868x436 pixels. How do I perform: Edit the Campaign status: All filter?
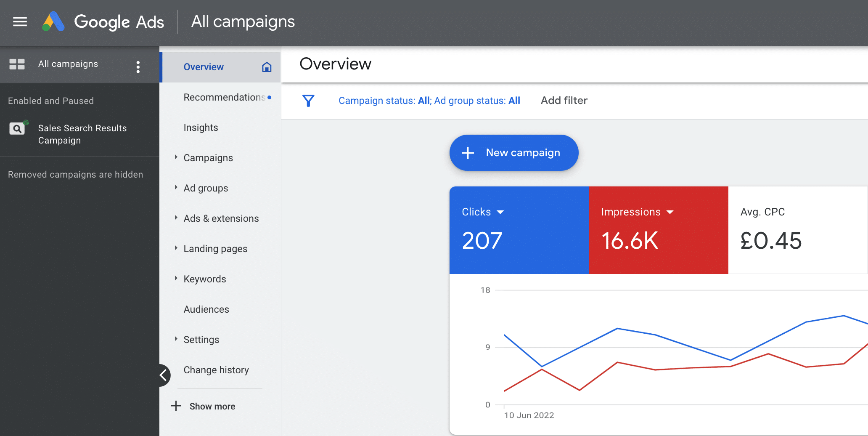[x=384, y=101]
